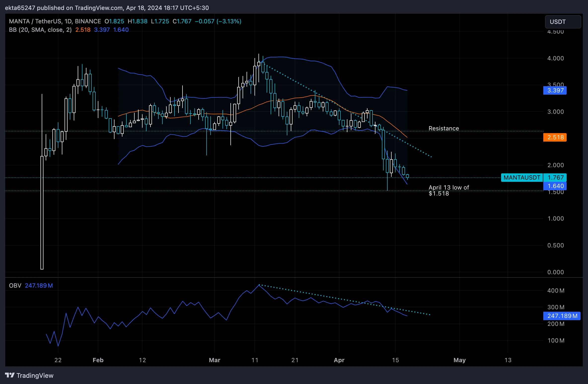This screenshot has height=384, width=588.
Task: Click the TradingView logo icon
Action: tap(10, 375)
